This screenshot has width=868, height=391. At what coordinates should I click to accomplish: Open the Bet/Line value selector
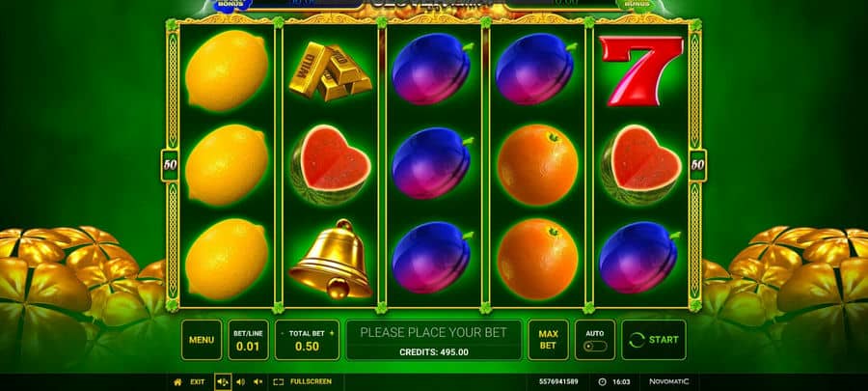248,340
